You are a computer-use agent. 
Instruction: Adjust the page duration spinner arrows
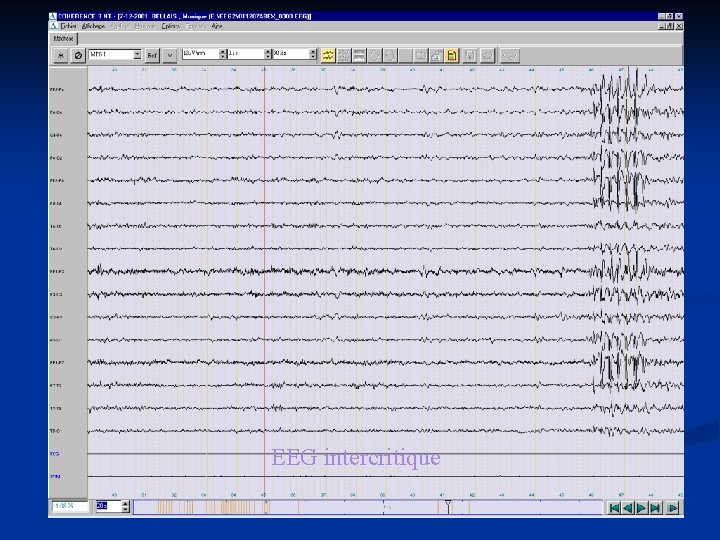(125, 506)
